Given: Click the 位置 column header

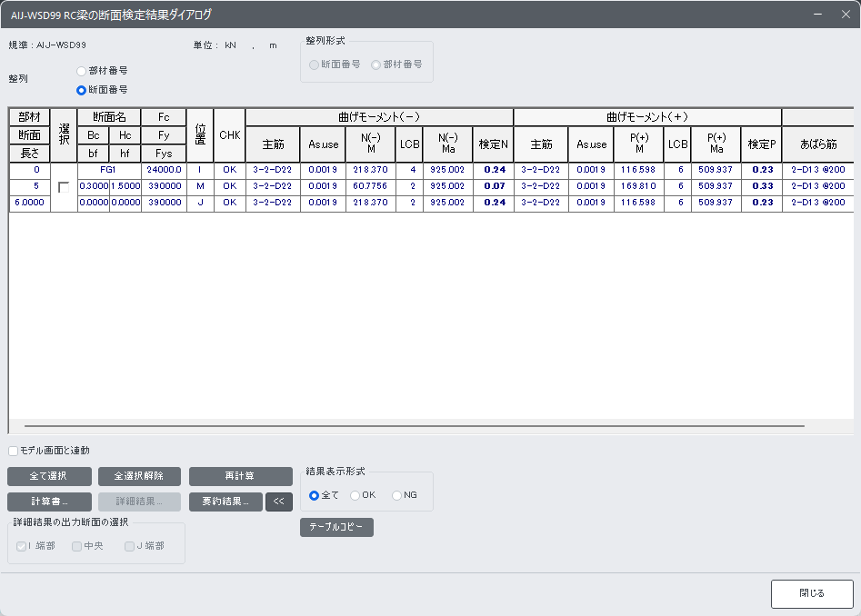Looking at the screenshot, I should 200,135.
